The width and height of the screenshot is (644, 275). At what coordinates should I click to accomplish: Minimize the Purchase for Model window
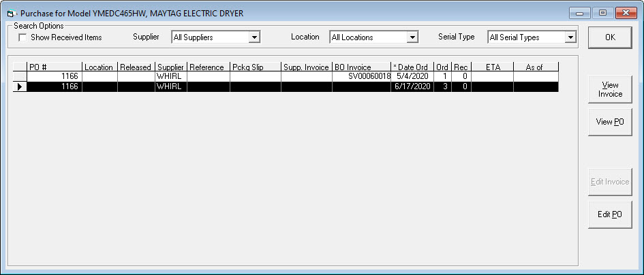tap(579, 13)
